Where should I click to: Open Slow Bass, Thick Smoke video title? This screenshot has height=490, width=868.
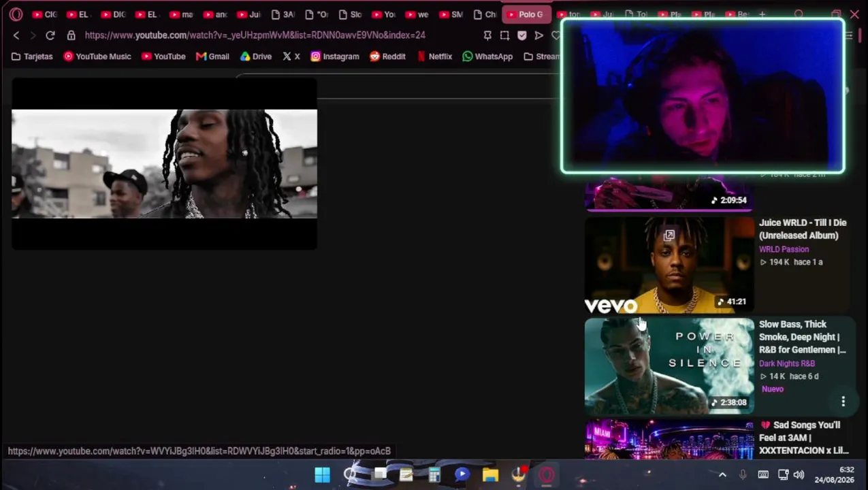pyautogui.click(x=803, y=337)
